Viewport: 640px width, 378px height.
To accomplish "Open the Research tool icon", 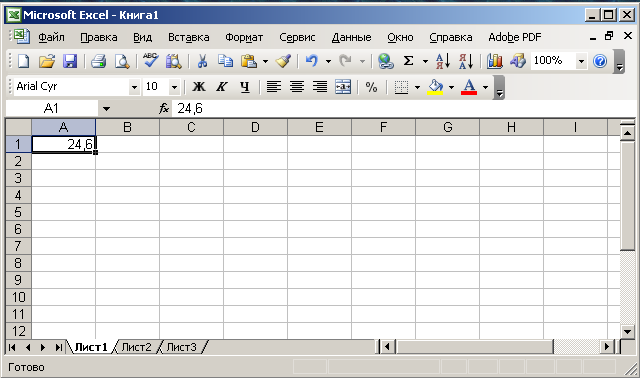I will [x=173, y=61].
